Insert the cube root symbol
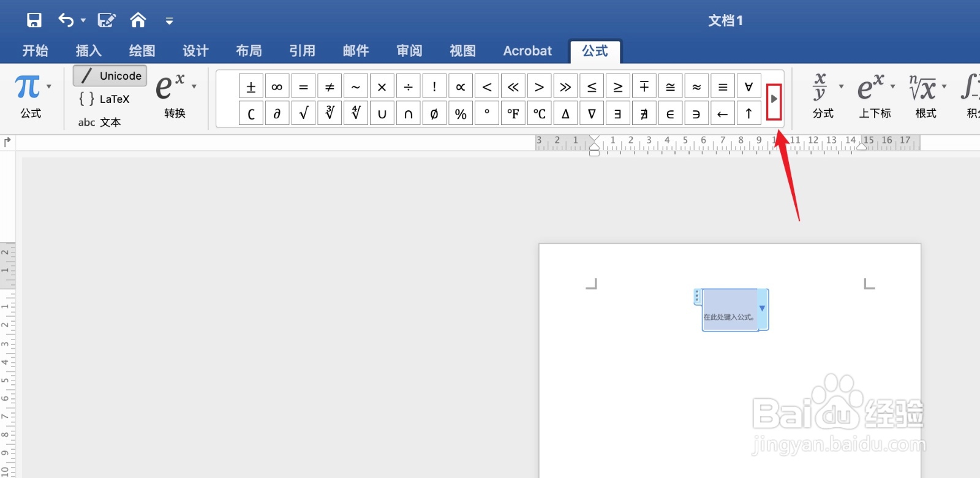 coord(330,113)
